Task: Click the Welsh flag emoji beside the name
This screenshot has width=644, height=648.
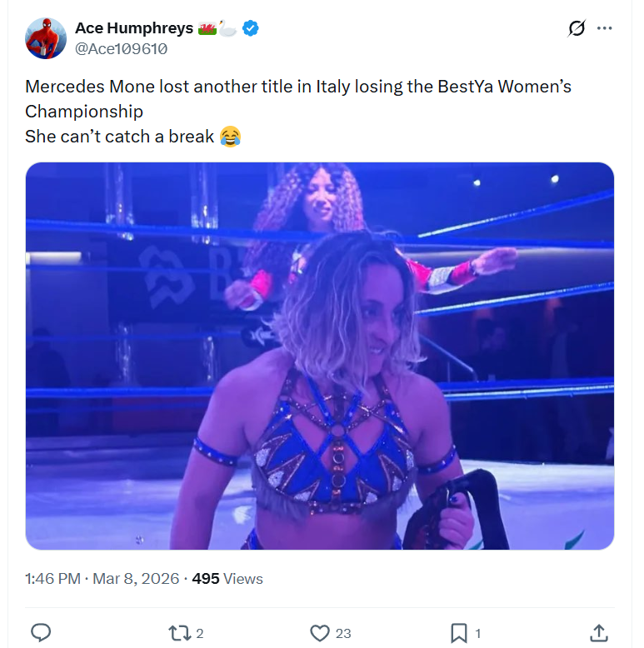Action: (x=207, y=28)
